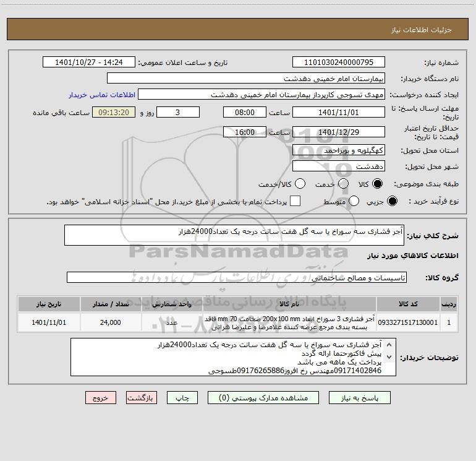This screenshot has width=476, height=461.
Task: Click the announcement date field 1401/10/27 - 14:24
Action: click(89, 62)
